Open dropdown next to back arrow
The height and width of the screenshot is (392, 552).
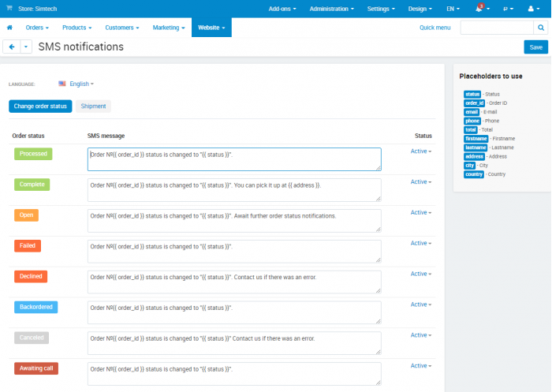tap(26, 47)
